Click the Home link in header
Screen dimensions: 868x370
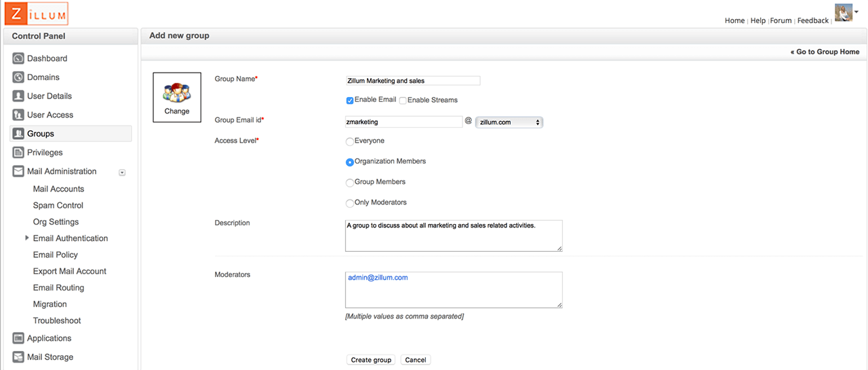[x=734, y=20]
